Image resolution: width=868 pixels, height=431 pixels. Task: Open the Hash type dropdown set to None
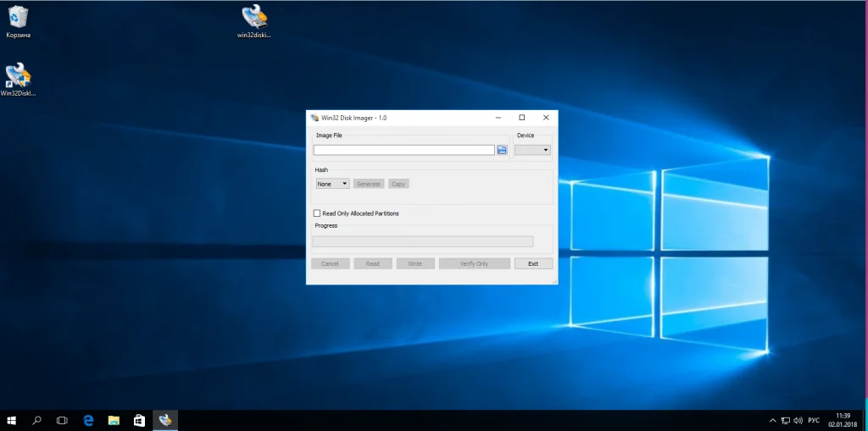pyautogui.click(x=332, y=184)
